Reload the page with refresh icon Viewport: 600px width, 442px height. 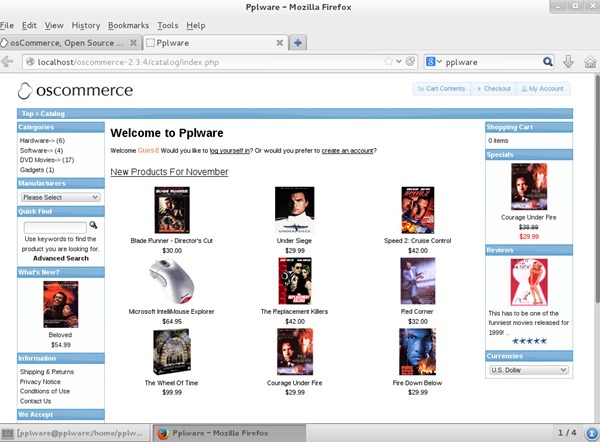pos(410,61)
